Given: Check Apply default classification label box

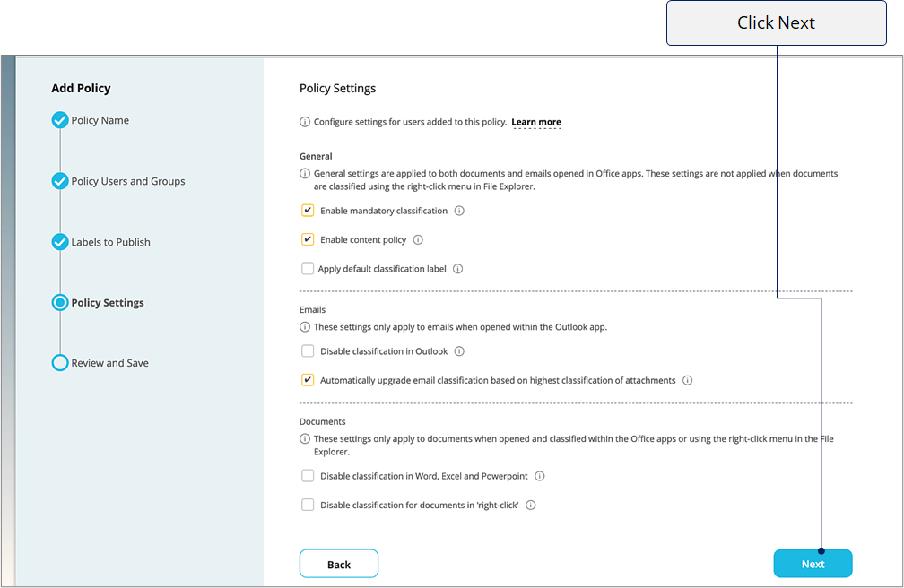Looking at the screenshot, I should tap(308, 269).
